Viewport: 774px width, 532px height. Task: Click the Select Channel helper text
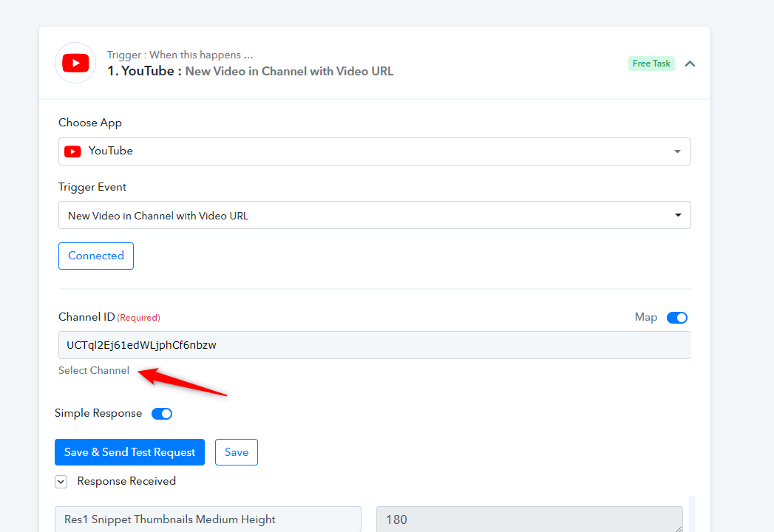pyautogui.click(x=94, y=371)
